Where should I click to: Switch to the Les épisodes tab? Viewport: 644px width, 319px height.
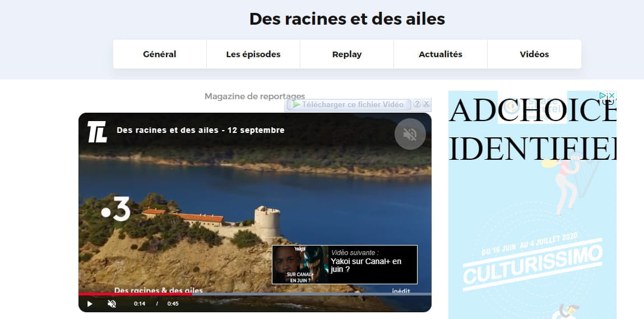point(253,54)
